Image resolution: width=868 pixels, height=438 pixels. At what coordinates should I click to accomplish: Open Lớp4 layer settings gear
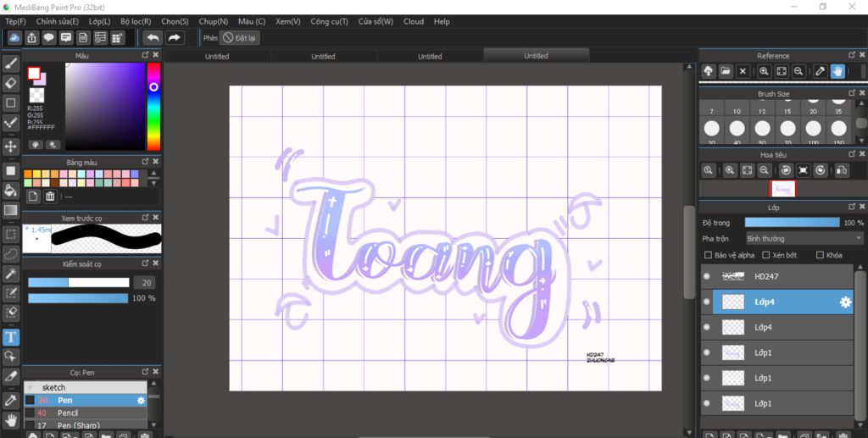pos(845,302)
